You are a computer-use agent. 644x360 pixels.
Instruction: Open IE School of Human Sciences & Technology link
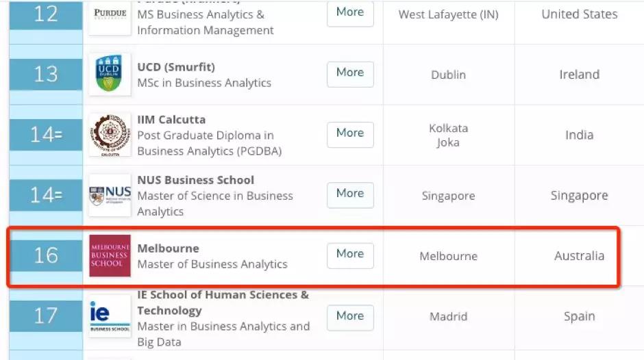(223, 302)
